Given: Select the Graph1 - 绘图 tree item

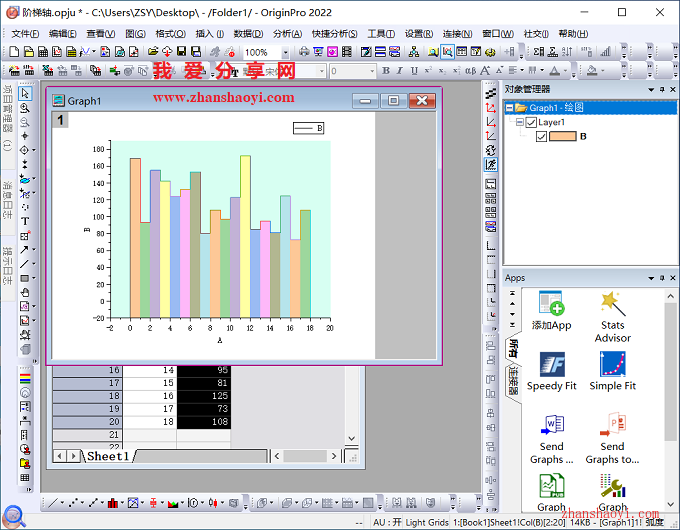Looking at the screenshot, I should pos(556,108).
